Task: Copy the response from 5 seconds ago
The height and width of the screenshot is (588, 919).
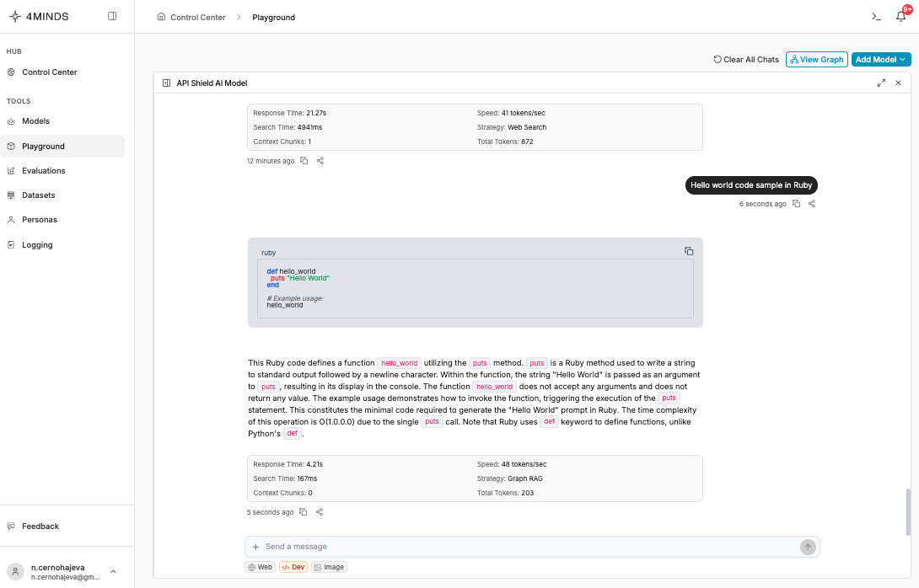Action: (x=303, y=512)
